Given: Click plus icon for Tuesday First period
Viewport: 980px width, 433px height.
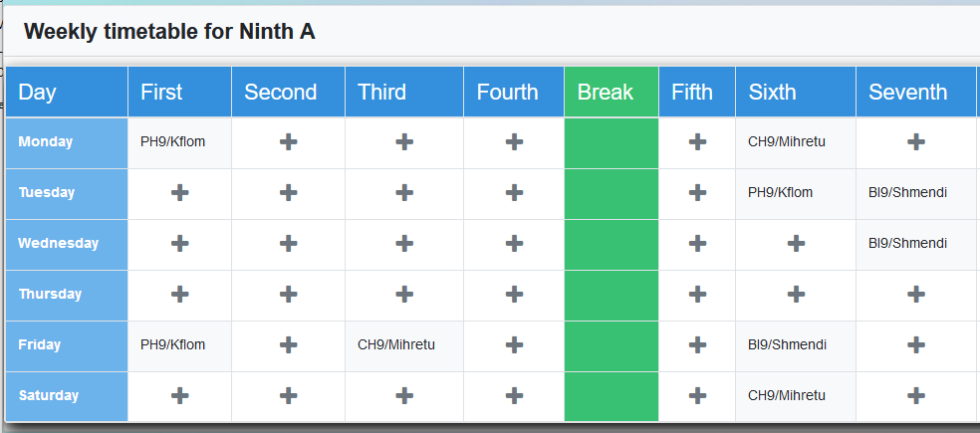Looking at the screenshot, I should 179,192.
